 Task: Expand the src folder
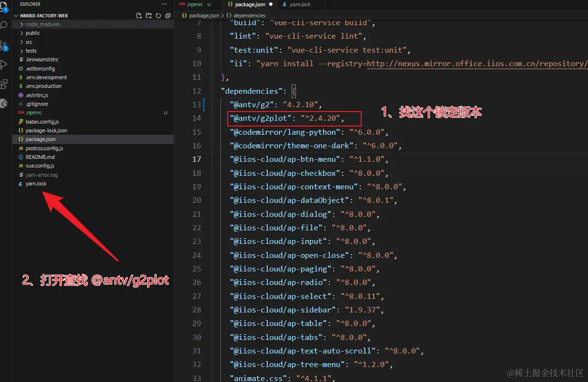(x=93, y=42)
